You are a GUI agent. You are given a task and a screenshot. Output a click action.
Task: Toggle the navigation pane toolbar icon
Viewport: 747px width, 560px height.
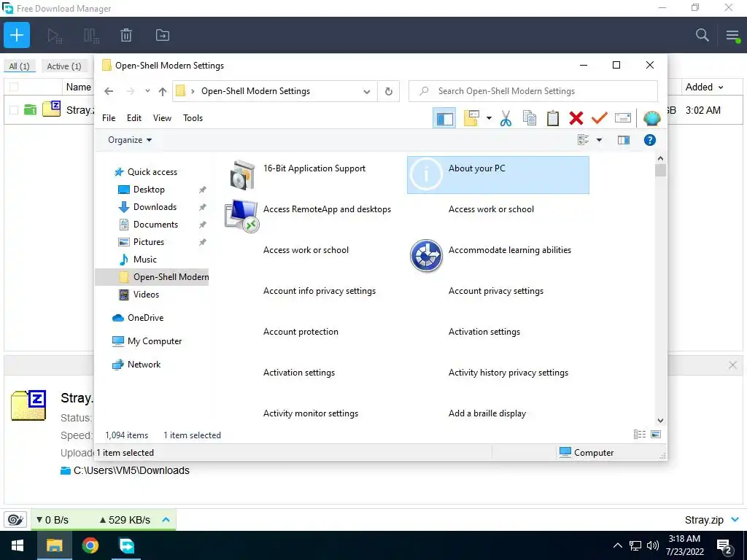(x=444, y=118)
